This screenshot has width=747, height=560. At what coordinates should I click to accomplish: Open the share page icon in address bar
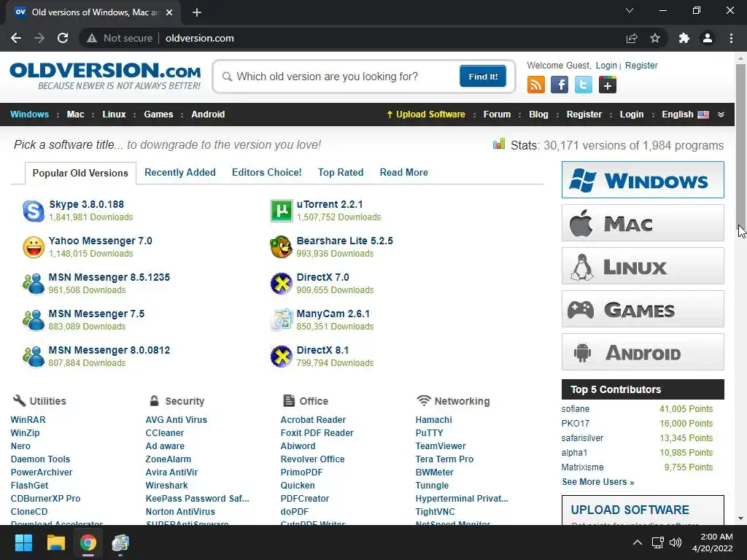pyautogui.click(x=632, y=38)
